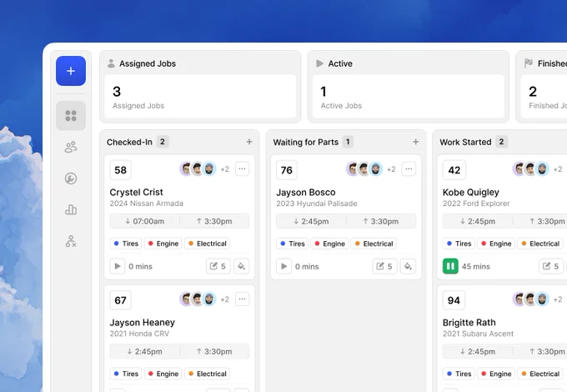Viewport: 567px width, 392px height.
Task: Open the Brigitte Rath customer name
Action: click(x=469, y=322)
